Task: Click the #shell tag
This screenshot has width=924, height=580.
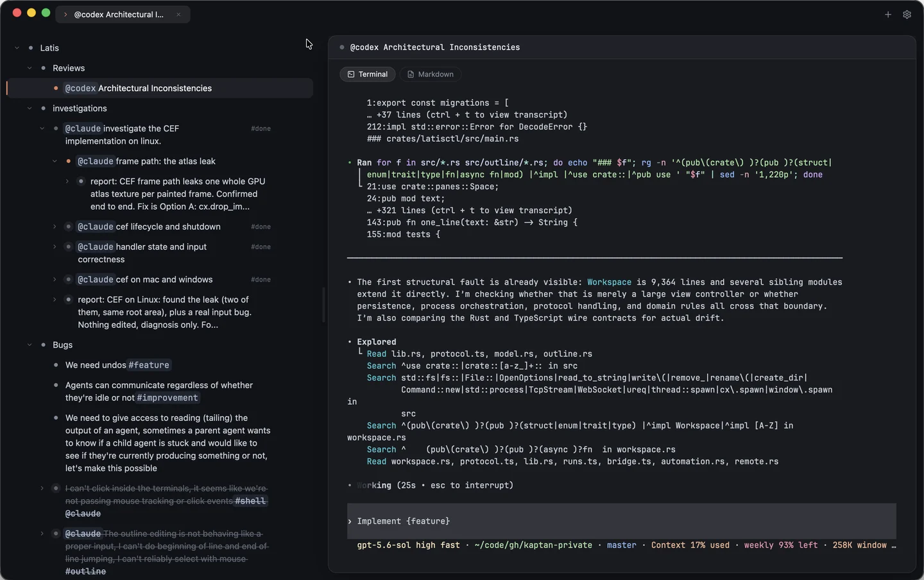Action: (x=250, y=501)
